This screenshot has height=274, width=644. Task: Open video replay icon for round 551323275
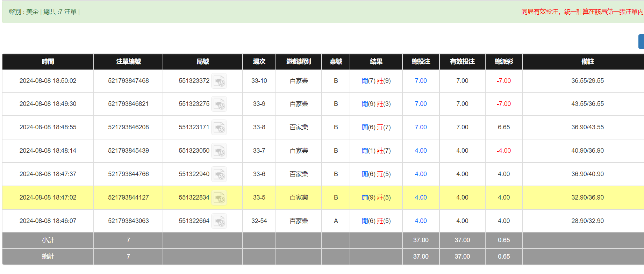click(x=219, y=104)
